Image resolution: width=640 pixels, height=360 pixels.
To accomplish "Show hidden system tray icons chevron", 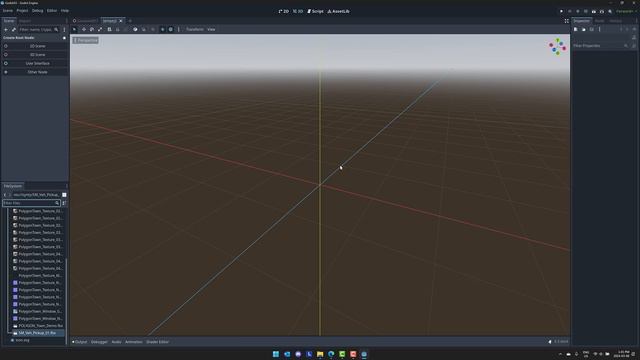I will click(560, 354).
